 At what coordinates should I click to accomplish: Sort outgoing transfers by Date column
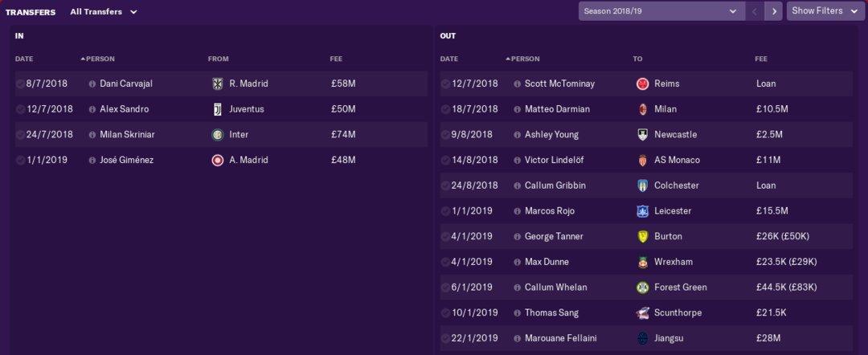point(449,59)
